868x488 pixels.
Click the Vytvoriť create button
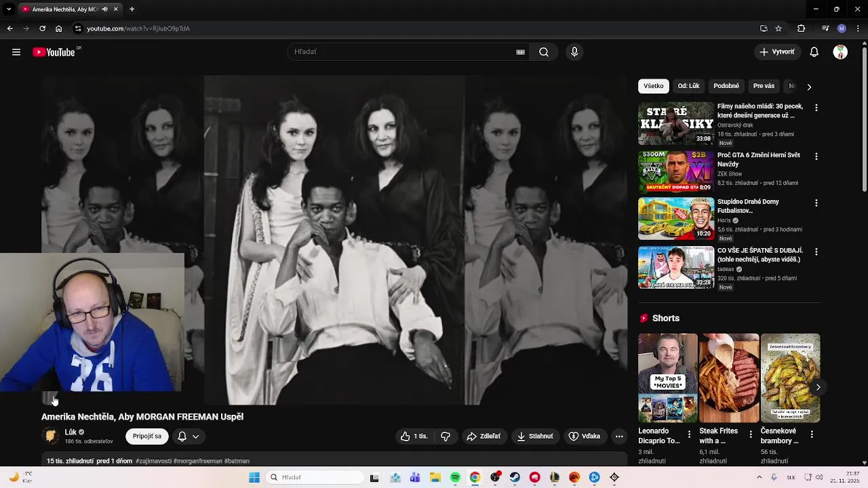click(777, 52)
